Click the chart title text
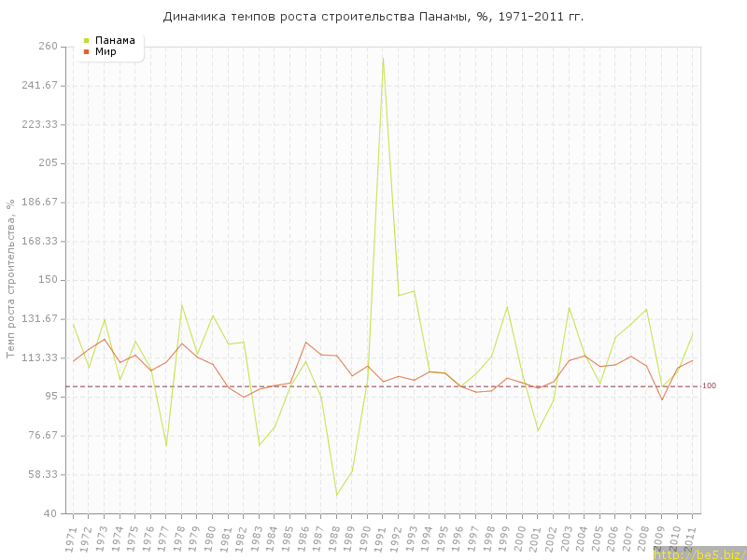This screenshot has width=747, height=560. click(373, 17)
